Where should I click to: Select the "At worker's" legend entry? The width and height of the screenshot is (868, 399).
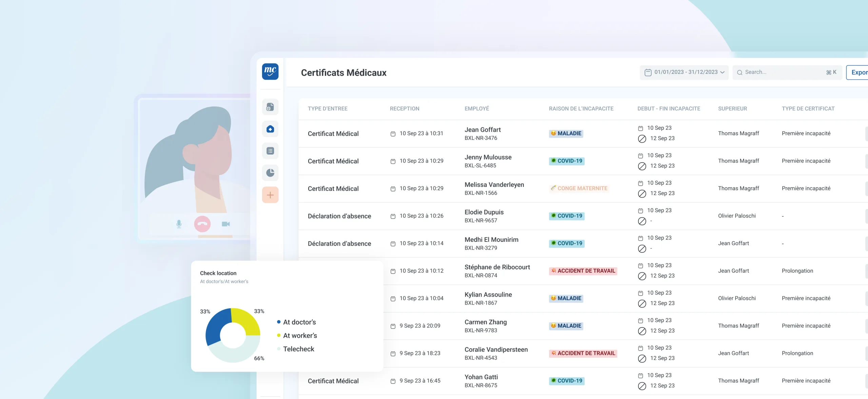(x=297, y=336)
